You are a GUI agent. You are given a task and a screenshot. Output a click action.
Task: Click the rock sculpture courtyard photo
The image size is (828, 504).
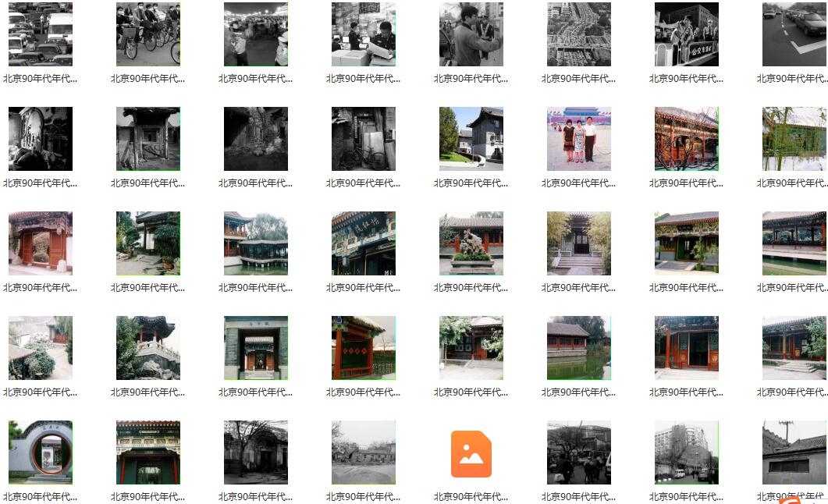point(471,243)
